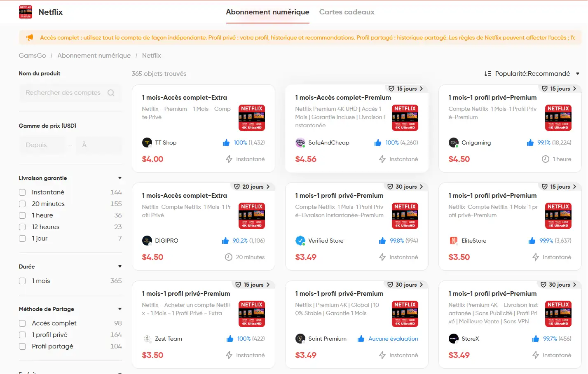This screenshot has height=374, width=588.
Task: Expand 15 jours warranty badge on SafeAndCheap card
Action: coord(406,89)
